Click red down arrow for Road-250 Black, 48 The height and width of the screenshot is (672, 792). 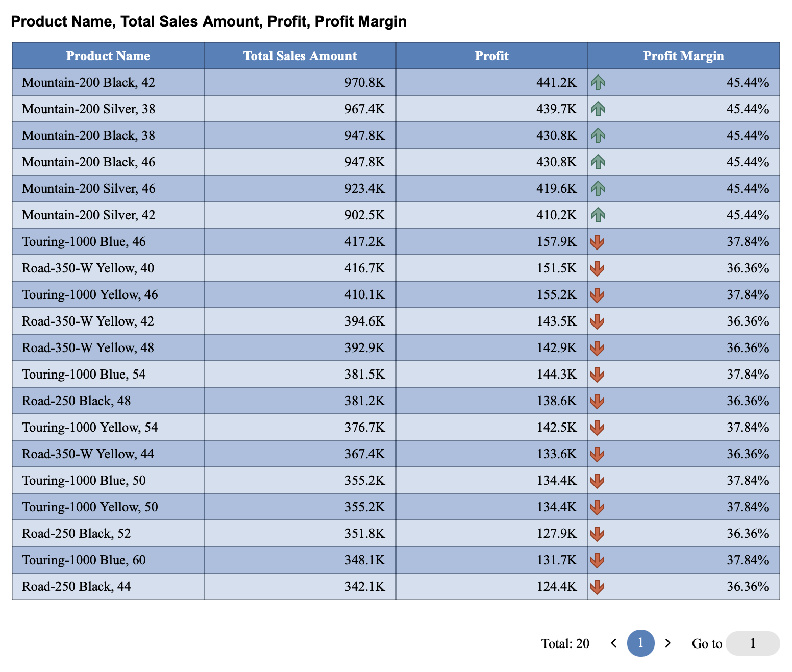coord(597,401)
